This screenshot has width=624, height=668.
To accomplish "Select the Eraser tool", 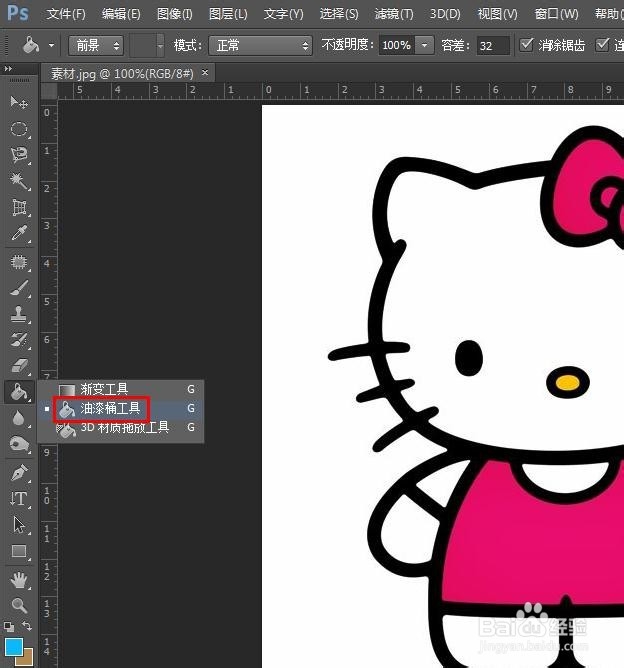I will tap(19, 366).
